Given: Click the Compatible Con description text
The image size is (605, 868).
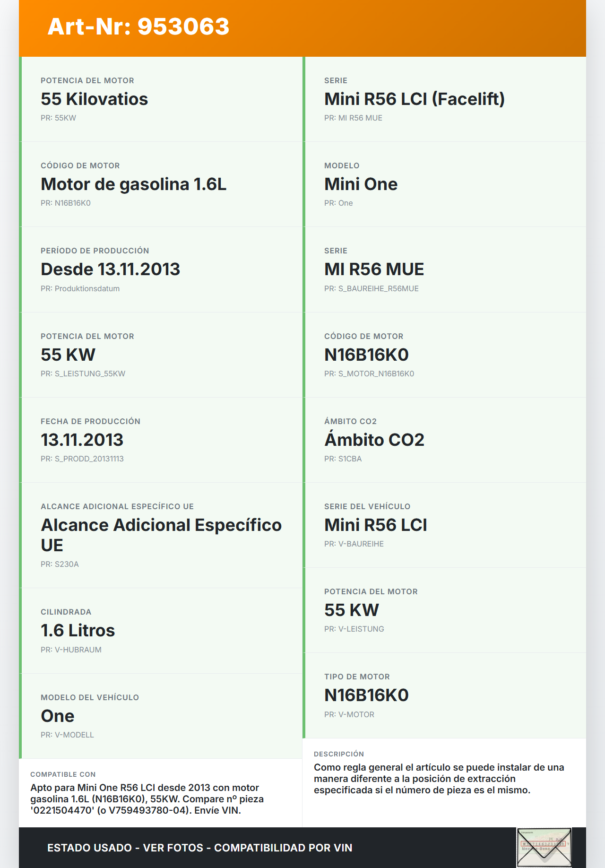Looking at the screenshot, I should (147, 799).
